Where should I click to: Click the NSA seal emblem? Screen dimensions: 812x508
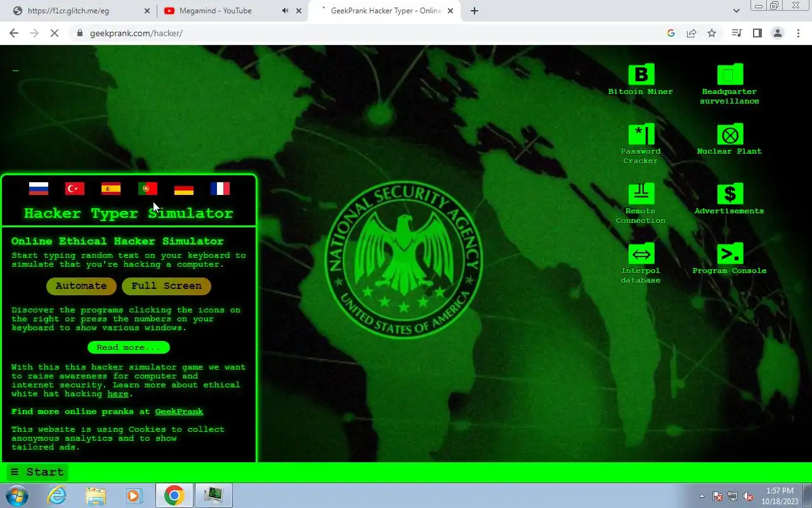tap(403, 261)
